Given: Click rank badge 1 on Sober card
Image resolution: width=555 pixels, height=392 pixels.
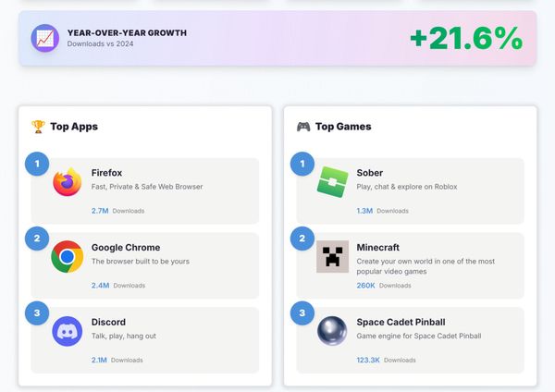Looking at the screenshot, I should click(x=302, y=164).
